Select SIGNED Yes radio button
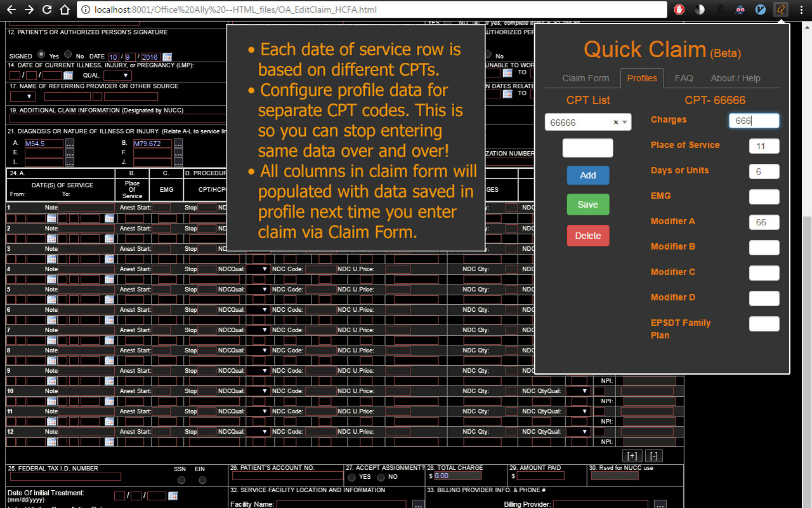Image resolution: width=812 pixels, height=508 pixels. click(42, 55)
